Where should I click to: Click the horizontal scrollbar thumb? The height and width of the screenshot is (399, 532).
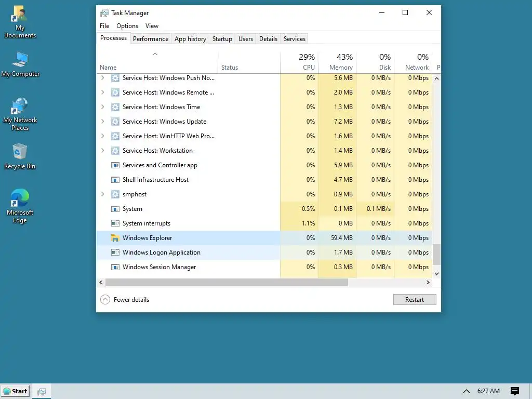pos(227,282)
